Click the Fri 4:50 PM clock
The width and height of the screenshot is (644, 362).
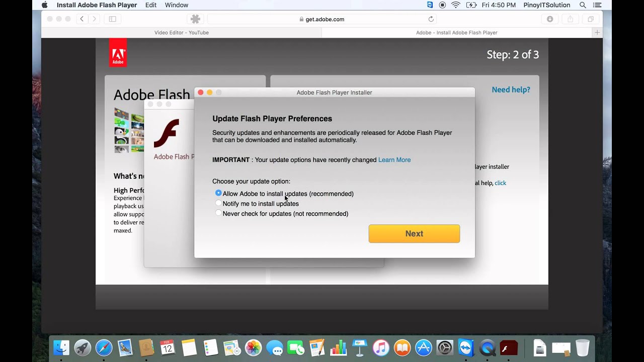[x=499, y=5]
